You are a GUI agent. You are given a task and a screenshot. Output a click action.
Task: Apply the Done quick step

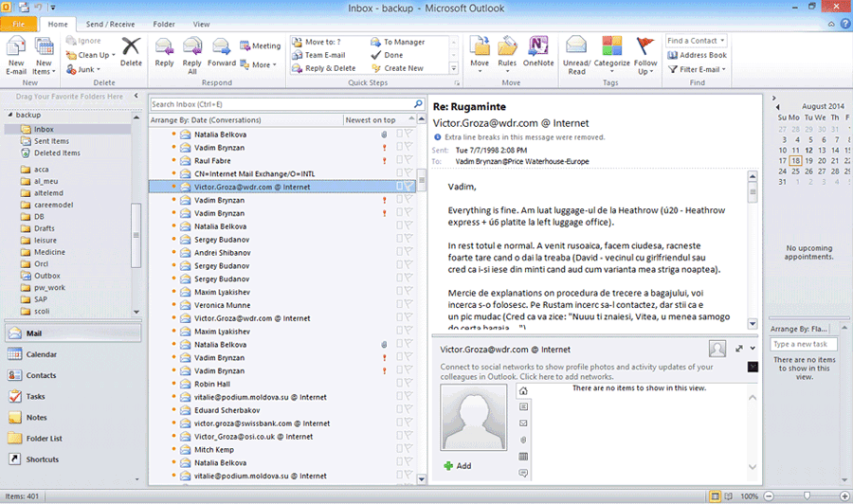[388, 55]
